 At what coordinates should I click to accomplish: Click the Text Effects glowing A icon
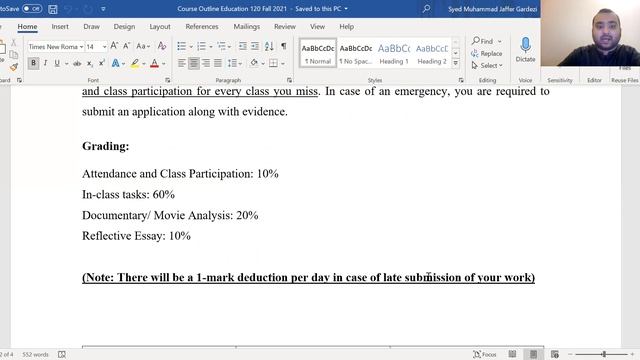pos(116,63)
